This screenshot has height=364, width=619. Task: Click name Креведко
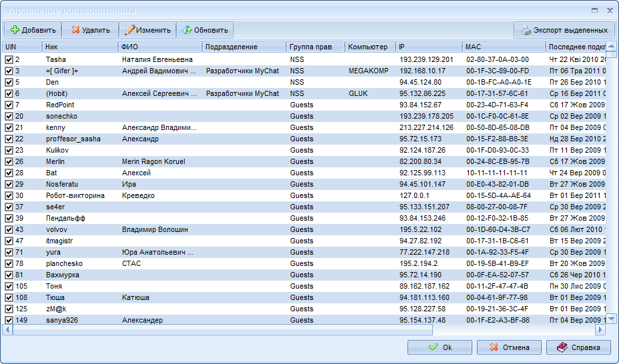138,195
